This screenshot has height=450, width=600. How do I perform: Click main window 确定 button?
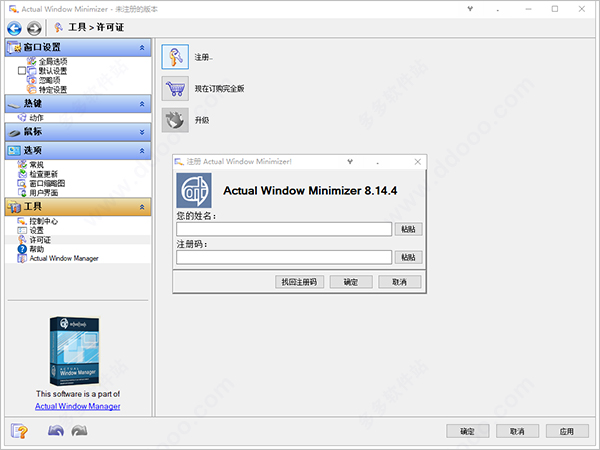pyautogui.click(x=468, y=431)
